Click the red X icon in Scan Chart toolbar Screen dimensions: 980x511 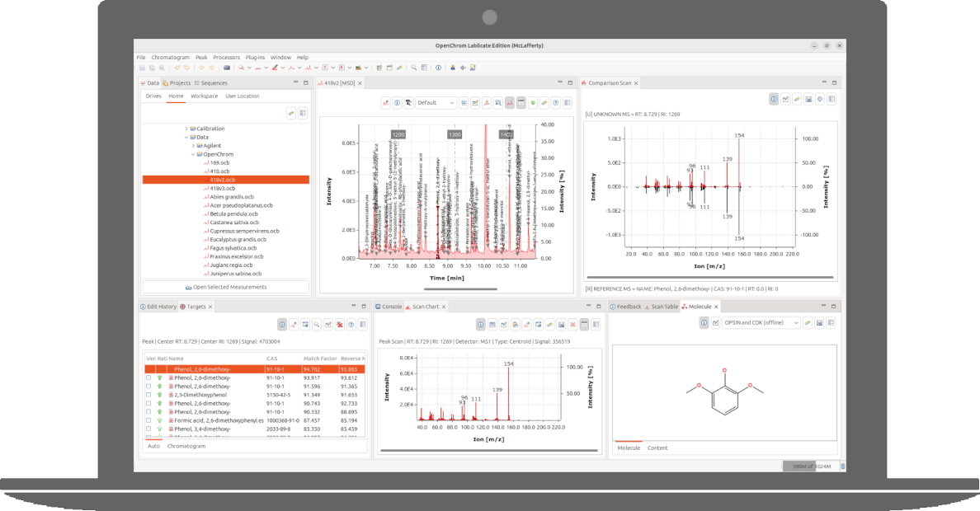[x=572, y=325]
